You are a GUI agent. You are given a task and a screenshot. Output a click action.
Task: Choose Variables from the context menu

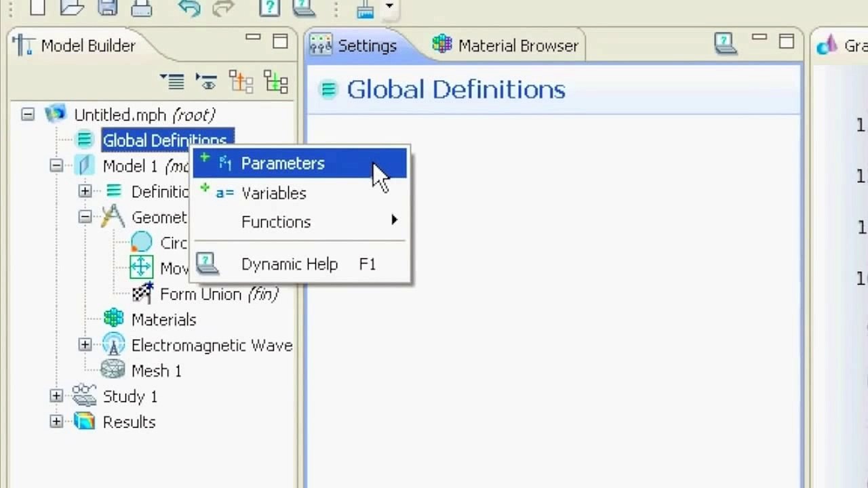click(300, 193)
